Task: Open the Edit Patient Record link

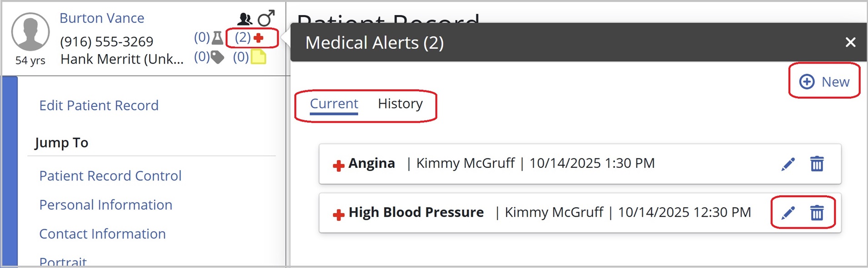Action: (x=99, y=106)
